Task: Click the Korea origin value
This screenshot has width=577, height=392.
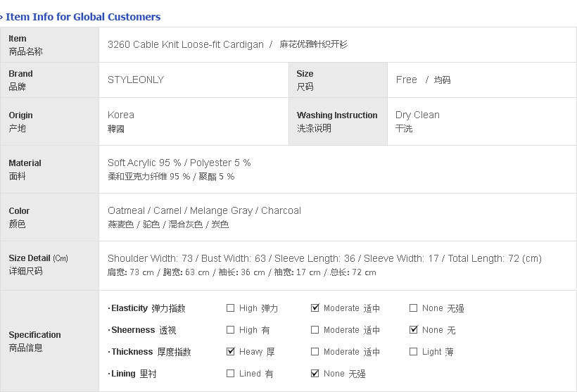Action: tap(121, 115)
